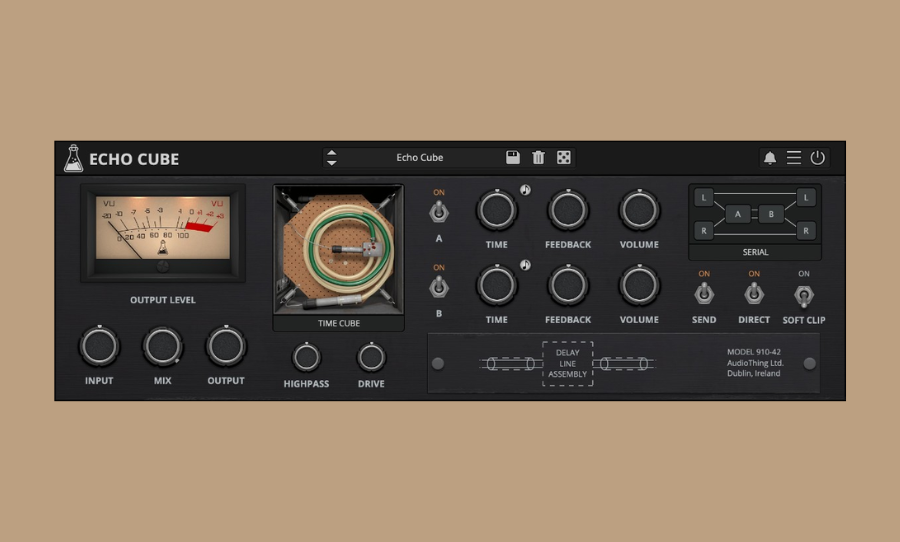Viewport: 900px width, 542px height.
Task: Open notifications via the bell icon
Action: tap(770, 158)
